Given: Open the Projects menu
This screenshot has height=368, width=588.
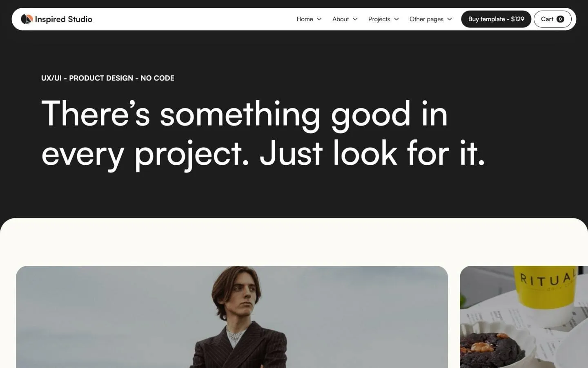Looking at the screenshot, I should click(383, 19).
